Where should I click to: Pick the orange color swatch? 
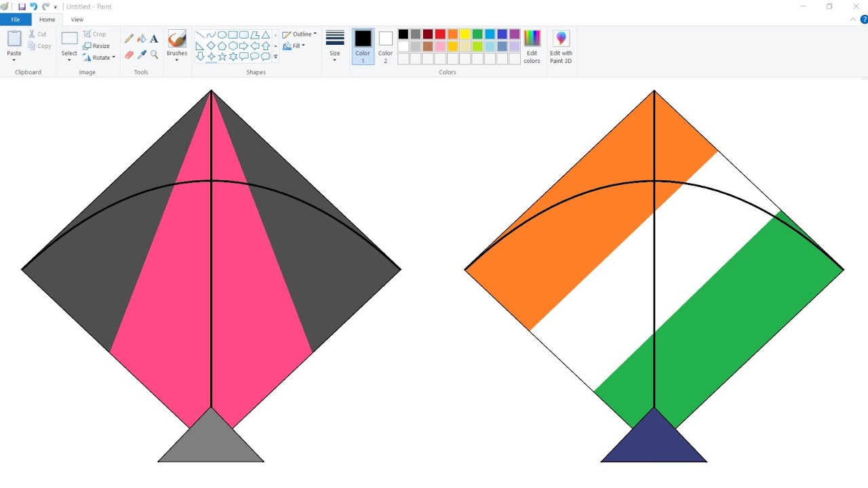tap(452, 34)
